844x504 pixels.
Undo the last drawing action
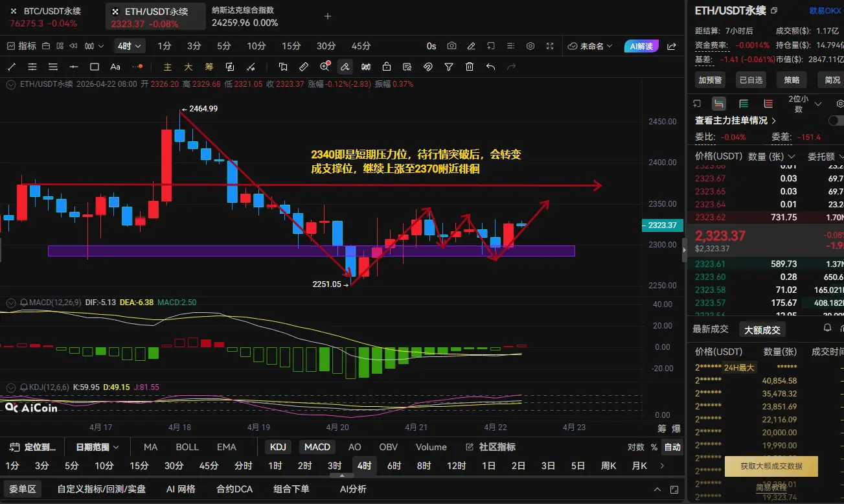(x=490, y=67)
